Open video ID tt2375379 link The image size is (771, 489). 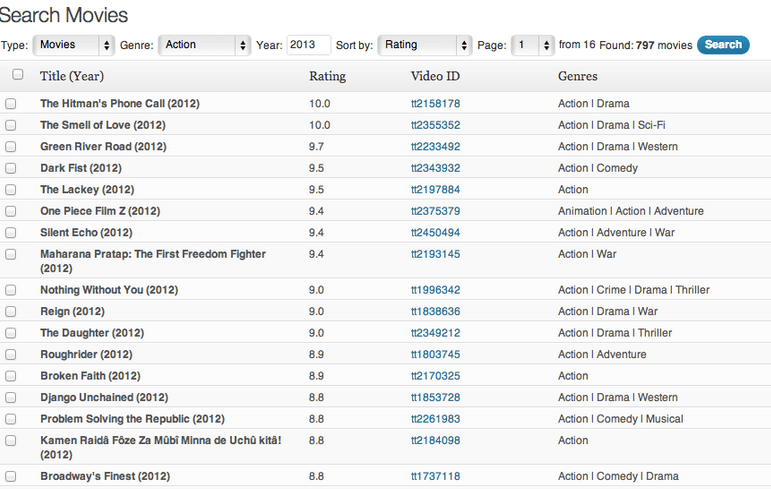pos(435,211)
